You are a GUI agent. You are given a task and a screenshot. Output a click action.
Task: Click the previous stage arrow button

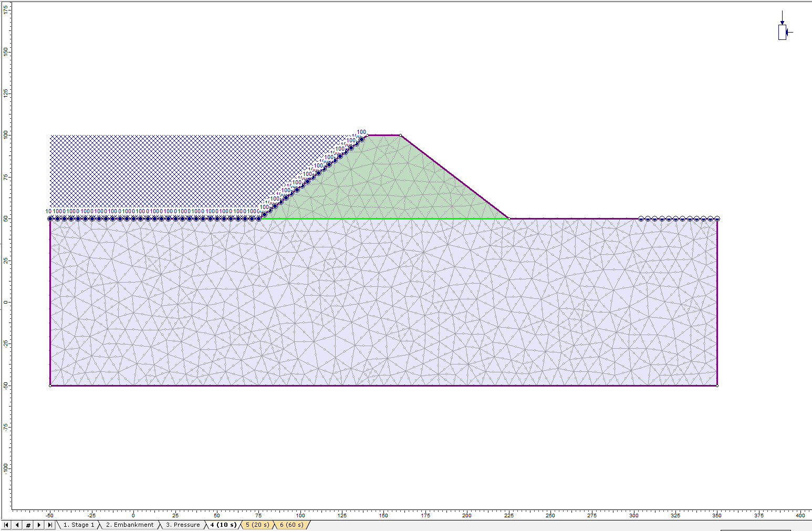17,525
